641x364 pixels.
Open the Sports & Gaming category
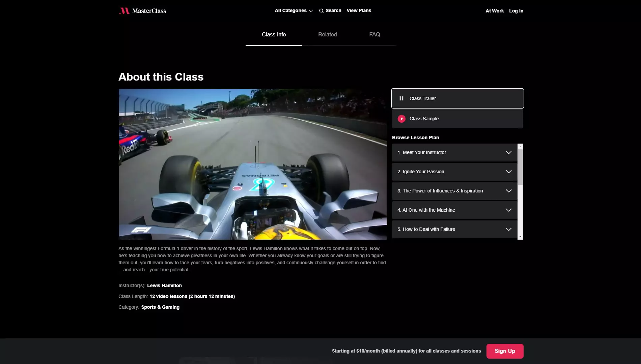tap(160, 307)
